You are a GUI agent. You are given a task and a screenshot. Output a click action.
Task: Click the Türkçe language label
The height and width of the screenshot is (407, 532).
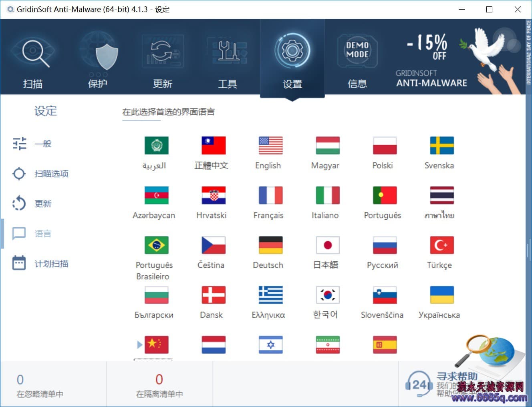[439, 265]
